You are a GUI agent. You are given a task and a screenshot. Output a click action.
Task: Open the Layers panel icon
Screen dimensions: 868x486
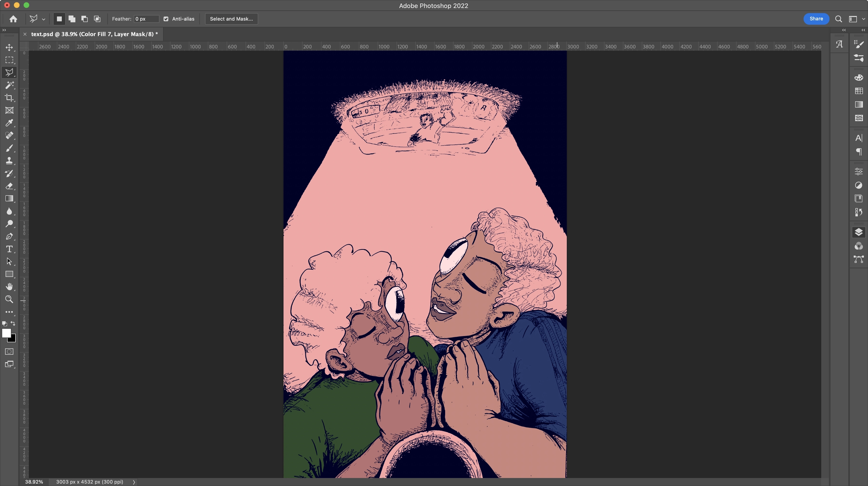tap(859, 232)
